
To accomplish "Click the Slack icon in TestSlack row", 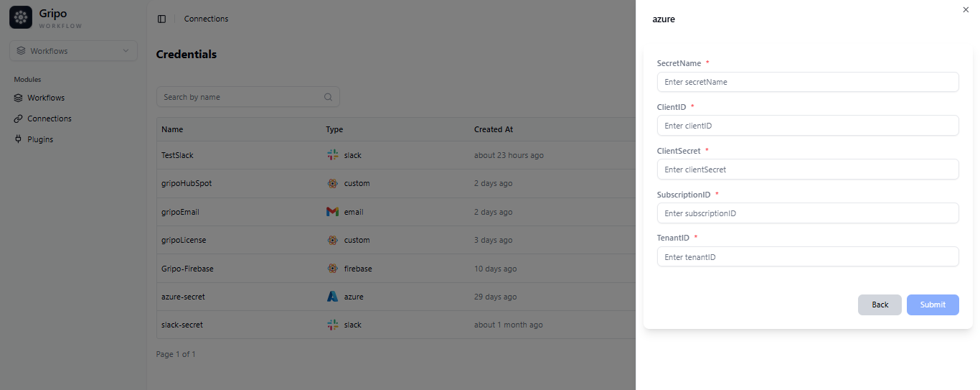I will pyautogui.click(x=332, y=155).
